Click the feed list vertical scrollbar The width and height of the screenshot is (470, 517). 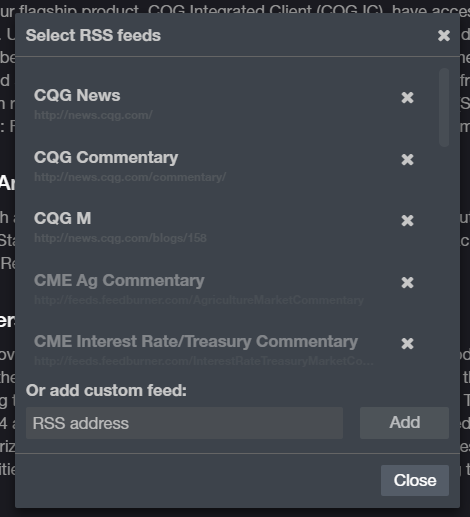(x=444, y=107)
